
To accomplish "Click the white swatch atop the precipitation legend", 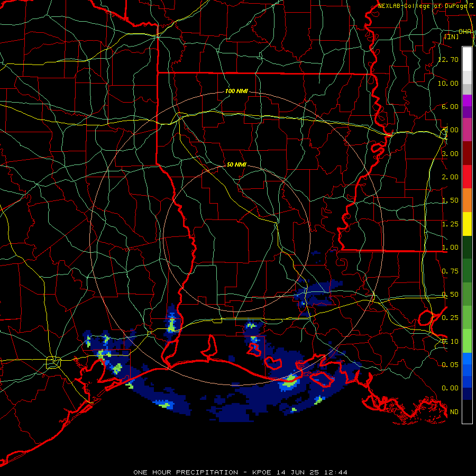I will pos(467,59).
